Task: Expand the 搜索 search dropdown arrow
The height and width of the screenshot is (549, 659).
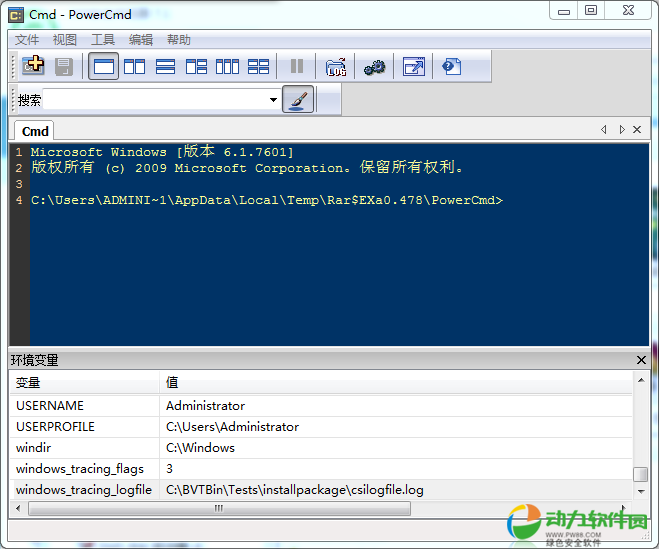Action: coord(273,100)
